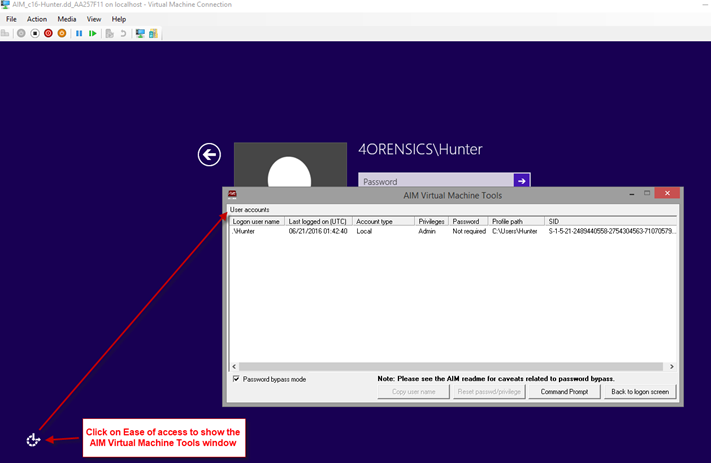The image size is (711, 463).
Task: Click the Profile path column header
Action: (x=516, y=221)
